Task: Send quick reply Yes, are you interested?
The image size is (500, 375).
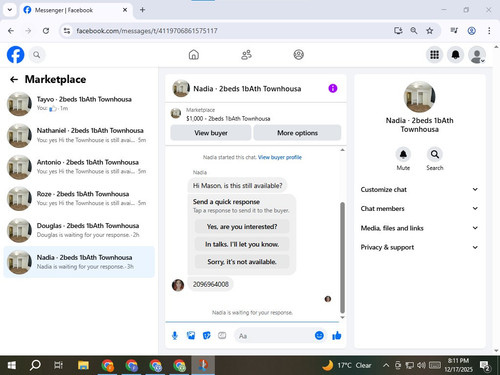Action: tap(242, 227)
